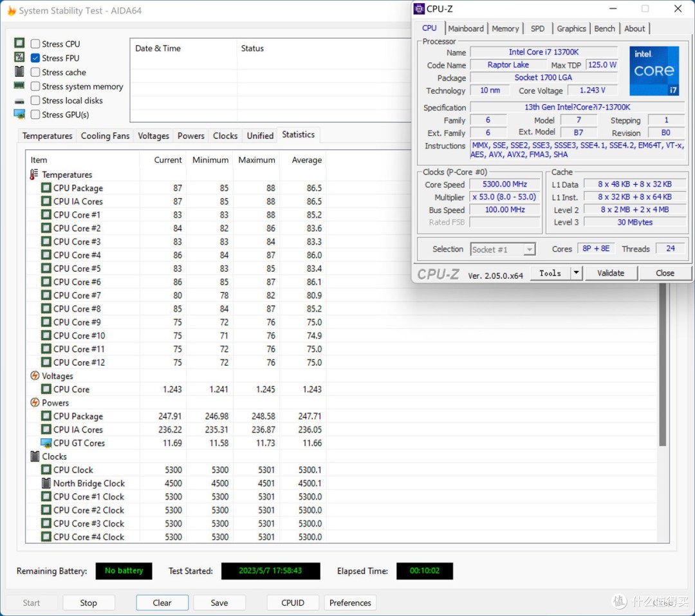Open the Memory tab in CPU-Z
The height and width of the screenshot is (616, 695).
coord(505,28)
